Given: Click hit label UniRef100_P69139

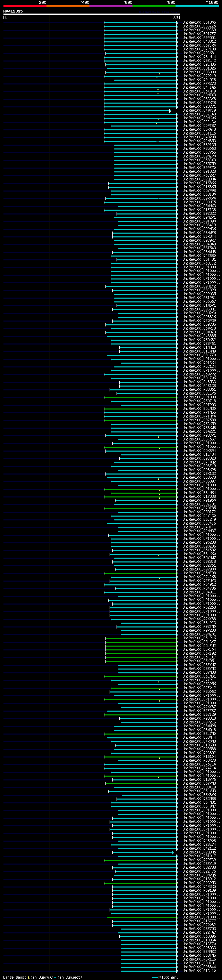Looking at the screenshot, I should (199, 891).
